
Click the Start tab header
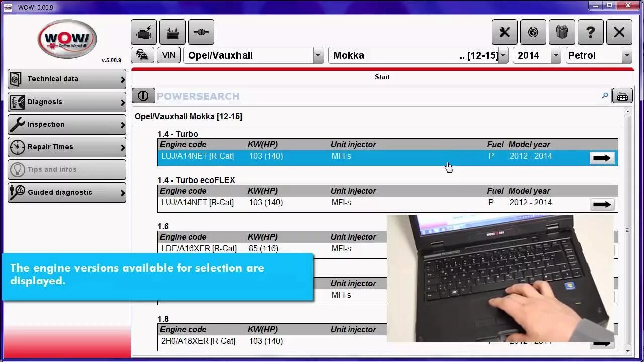pyautogui.click(x=382, y=77)
